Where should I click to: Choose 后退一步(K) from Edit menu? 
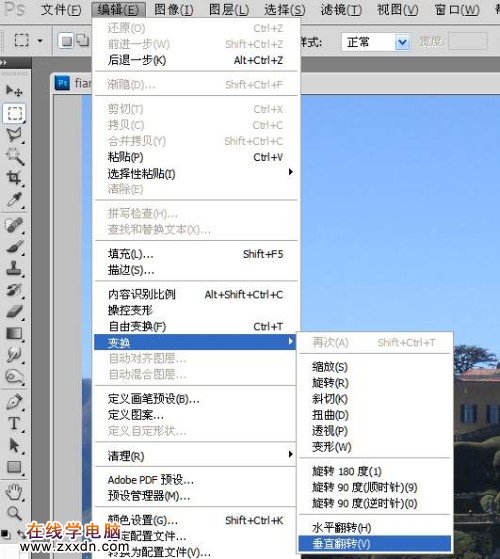[x=195, y=60]
